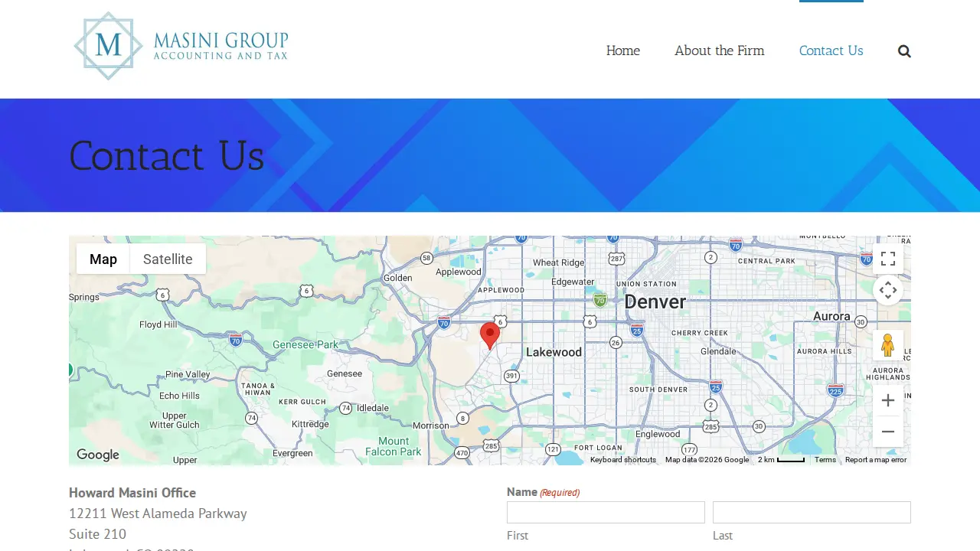Screen dimensions: 980x551
Task: Click the Edgewater map label
Action: click(573, 282)
